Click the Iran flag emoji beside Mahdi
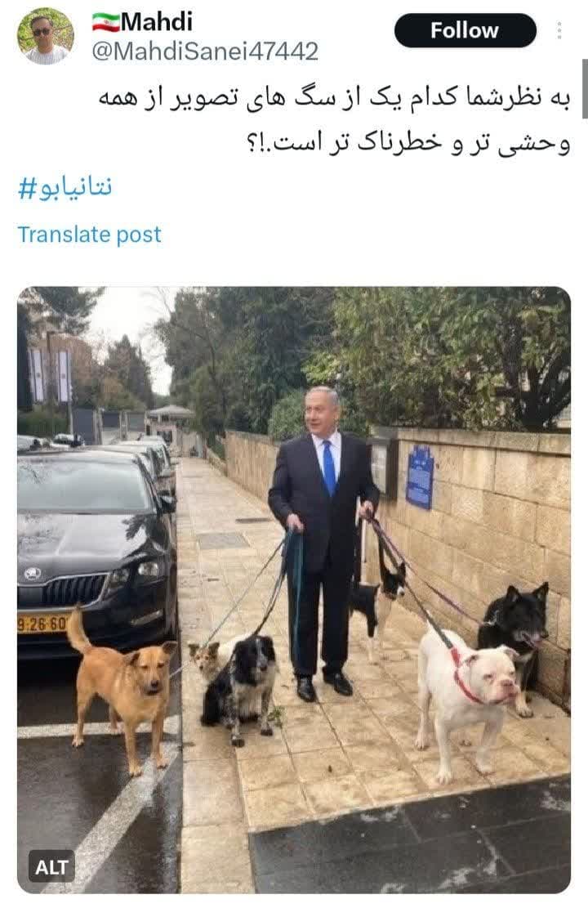This screenshot has width=588, height=908. pos(106,22)
